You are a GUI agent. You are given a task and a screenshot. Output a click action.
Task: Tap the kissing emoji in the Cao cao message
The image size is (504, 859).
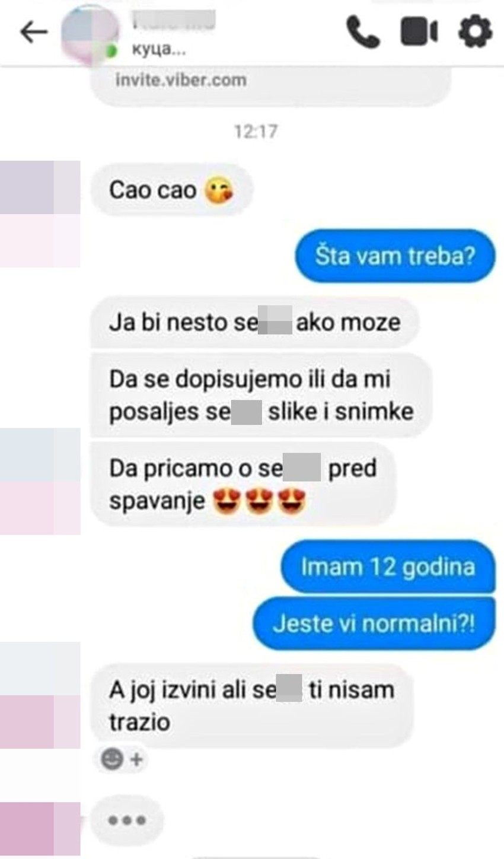click(x=218, y=191)
